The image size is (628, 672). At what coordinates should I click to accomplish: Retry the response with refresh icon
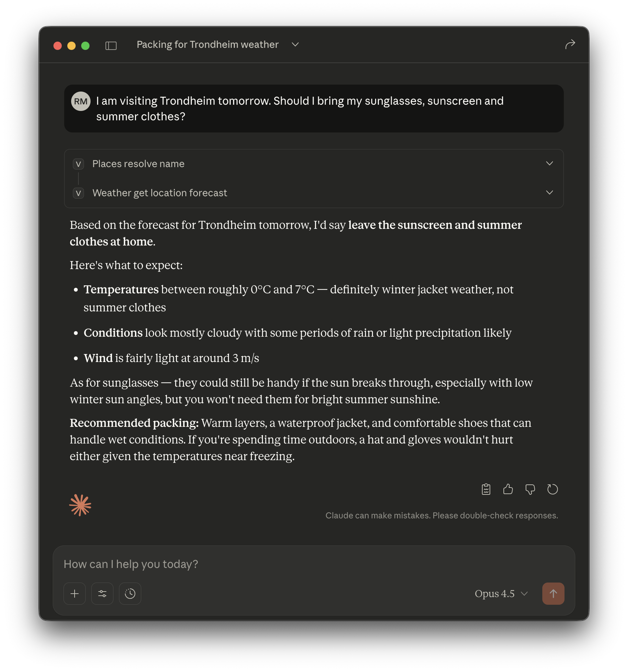tap(552, 489)
